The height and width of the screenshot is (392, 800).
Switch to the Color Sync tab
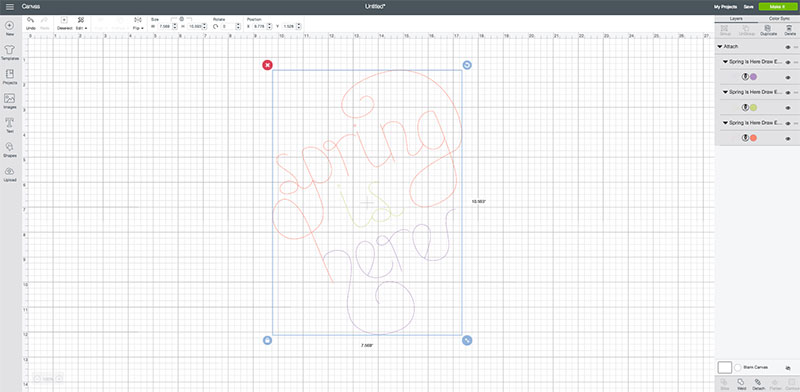click(x=778, y=18)
